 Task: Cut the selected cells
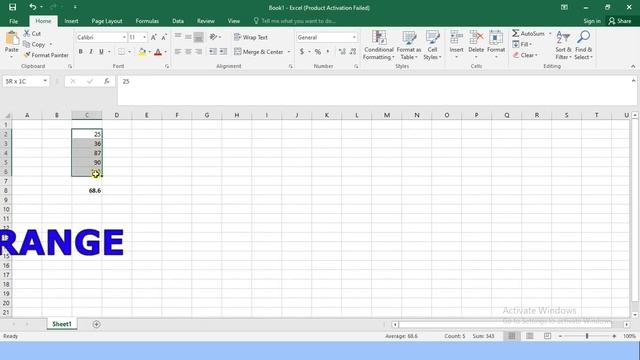click(x=32, y=33)
